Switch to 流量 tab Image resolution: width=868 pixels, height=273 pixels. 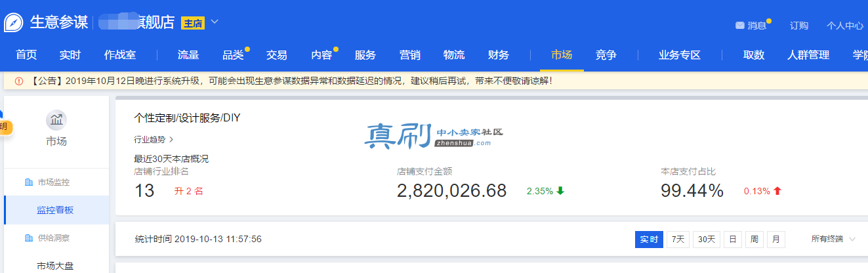click(188, 55)
